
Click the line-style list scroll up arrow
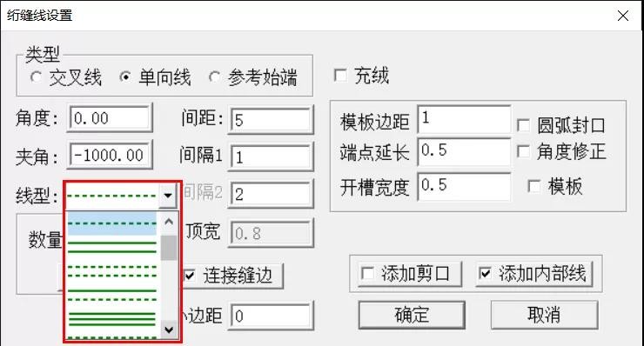[x=168, y=222]
